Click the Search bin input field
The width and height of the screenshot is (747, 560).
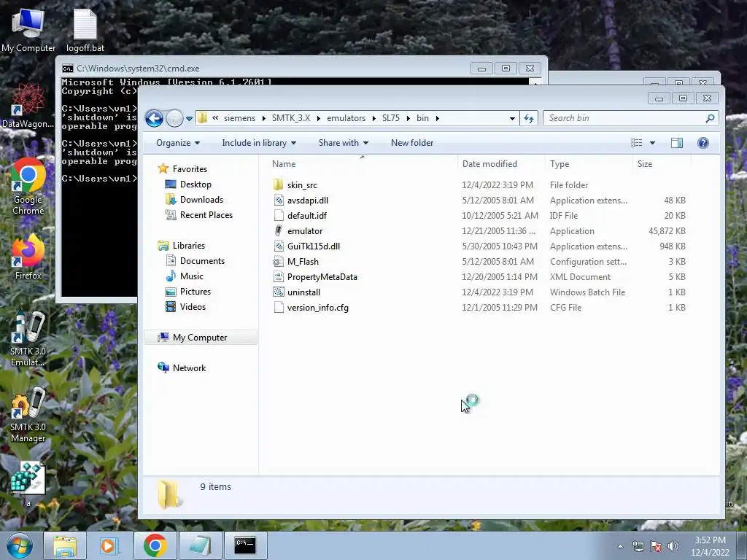tap(624, 118)
